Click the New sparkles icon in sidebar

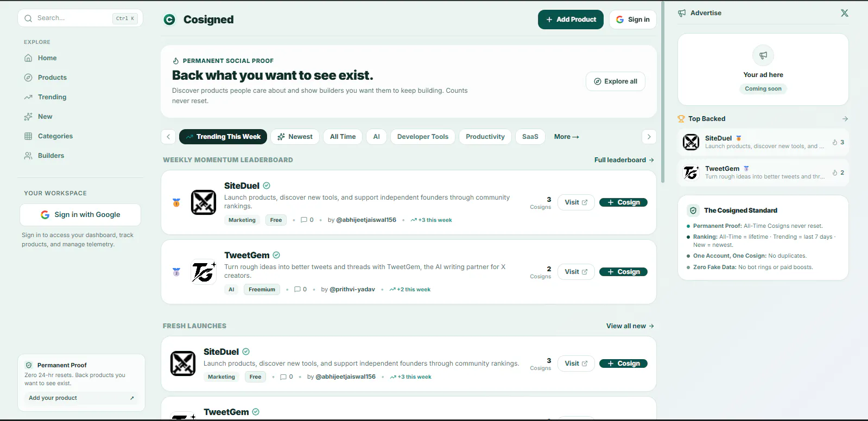(28, 117)
